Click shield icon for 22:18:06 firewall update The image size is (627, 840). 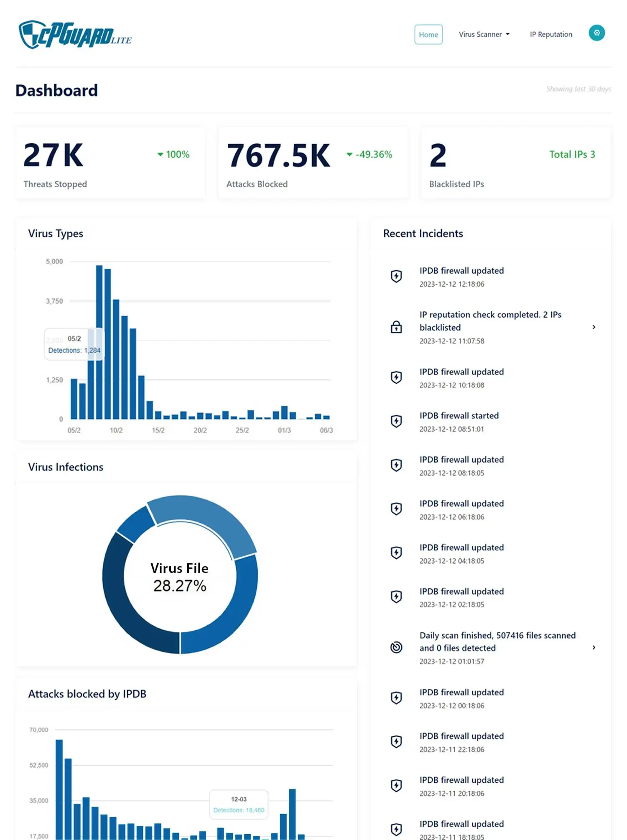click(x=396, y=742)
